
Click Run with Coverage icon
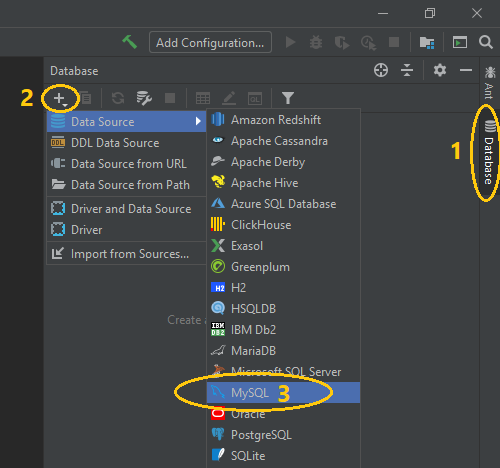click(x=342, y=43)
